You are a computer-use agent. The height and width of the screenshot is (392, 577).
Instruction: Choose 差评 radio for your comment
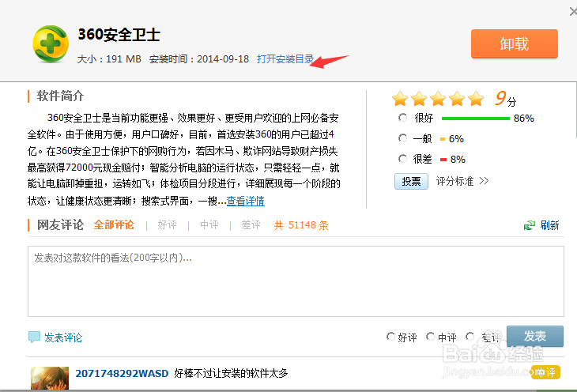470,337
